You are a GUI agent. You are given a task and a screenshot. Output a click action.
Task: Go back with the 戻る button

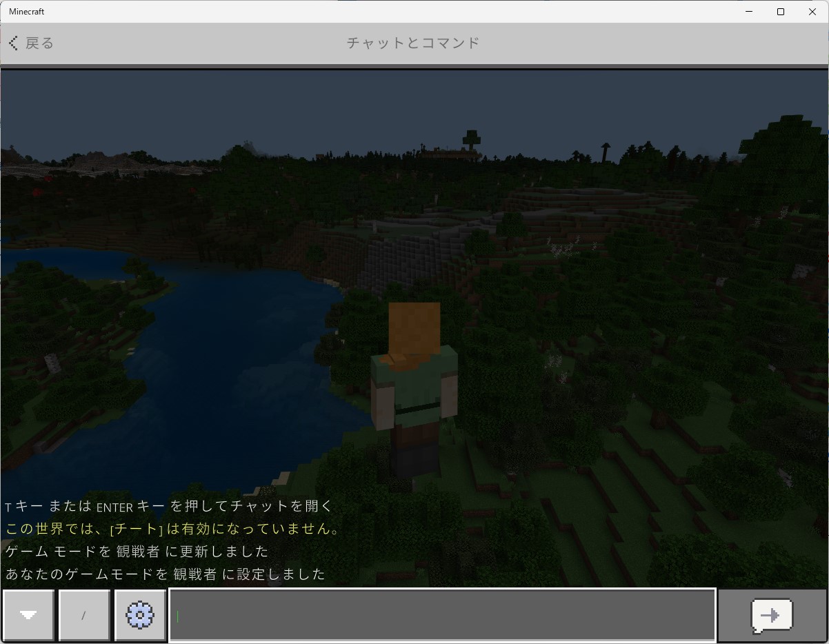(x=31, y=43)
